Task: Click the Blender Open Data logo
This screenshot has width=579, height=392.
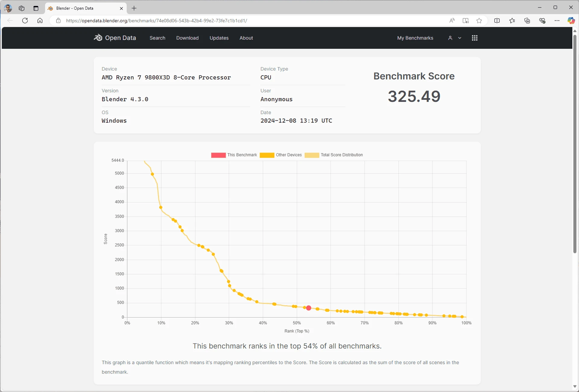Action: [x=115, y=38]
